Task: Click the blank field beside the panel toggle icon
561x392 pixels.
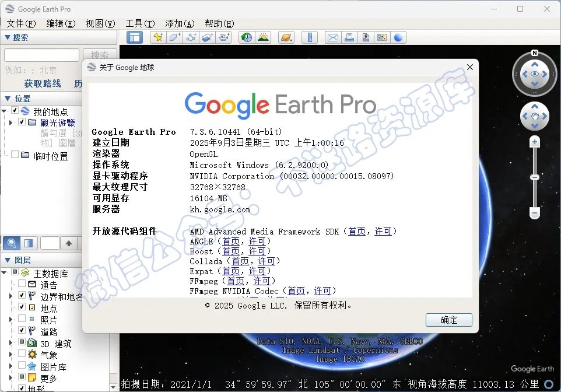Action: click(50, 243)
